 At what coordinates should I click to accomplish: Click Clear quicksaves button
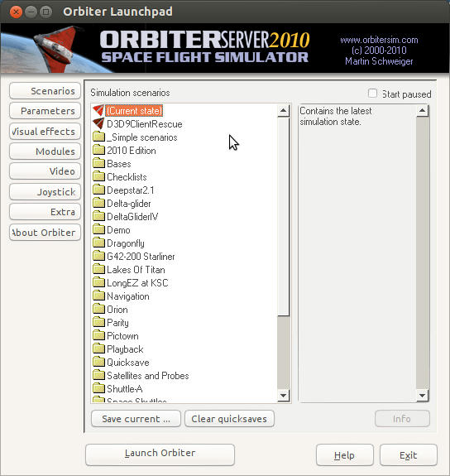(x=229, y=419)
